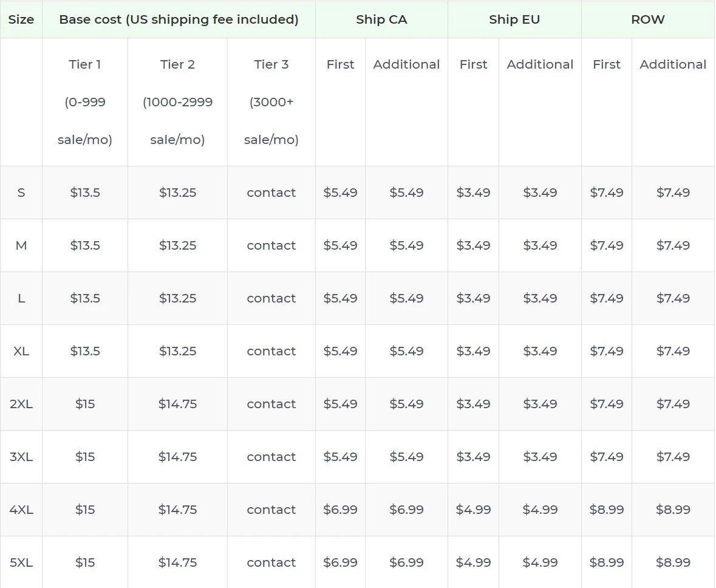Click the Tier 1 subheader

(x=84, y=64)
